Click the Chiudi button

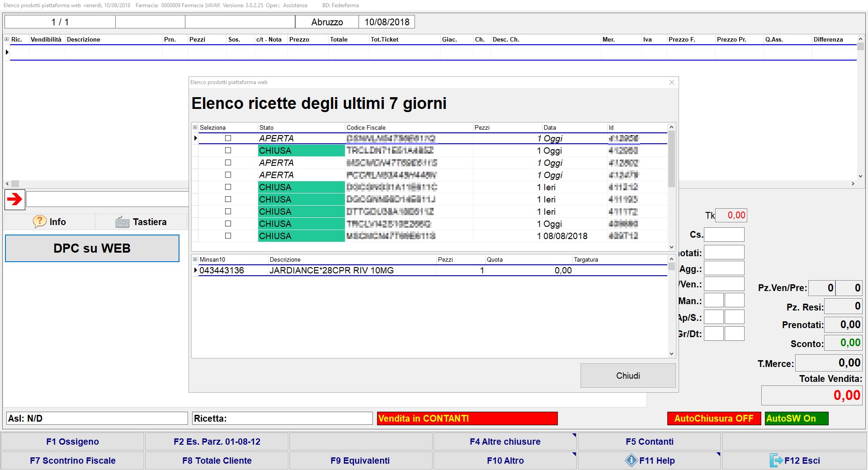pyautogui.click(x=627, y=376)
